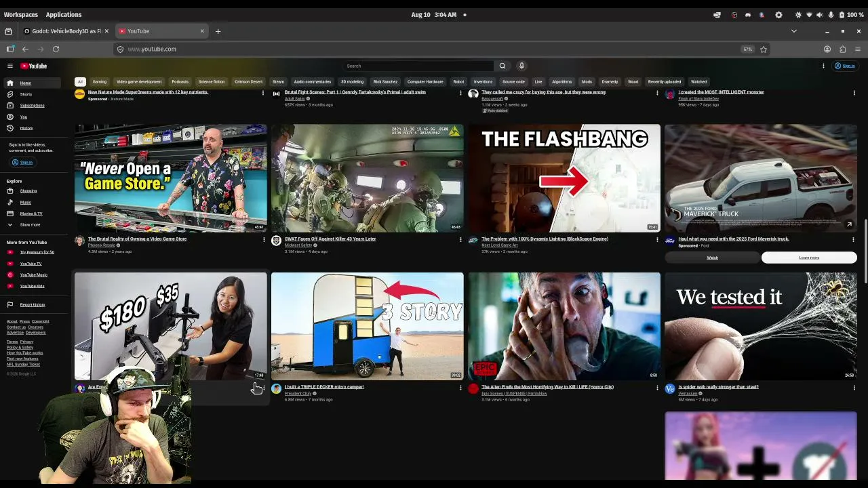Play the Never Open a Game Store thumbnail

[x=171, y=178]
